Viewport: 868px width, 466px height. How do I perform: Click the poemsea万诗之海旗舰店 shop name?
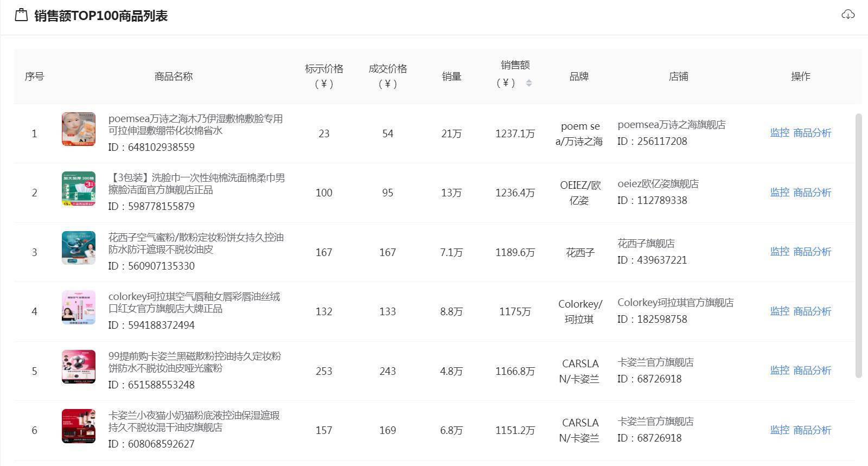[x=672, y=125]
